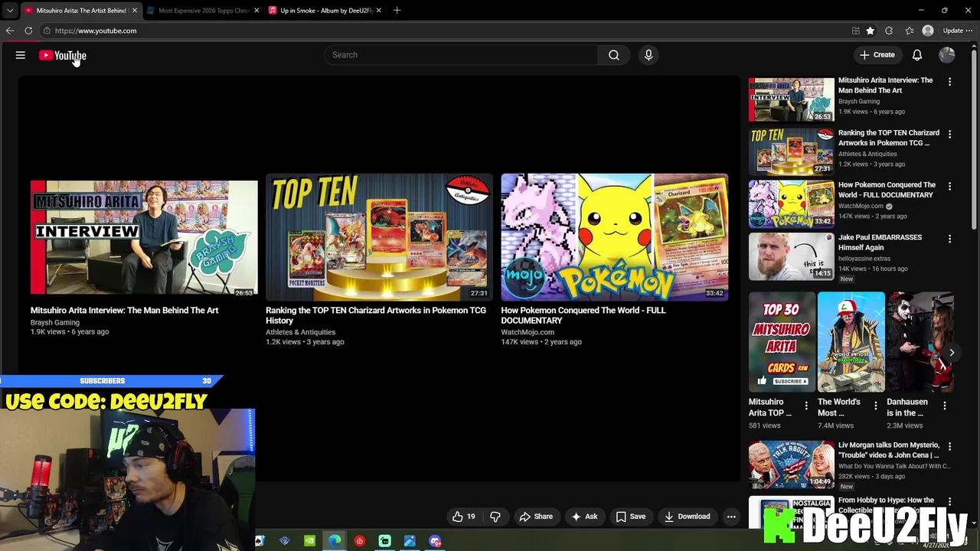Viewport: 980px width, 551px height.
Task: Dislike the video with thumbs down
Action: pos(495,517)
